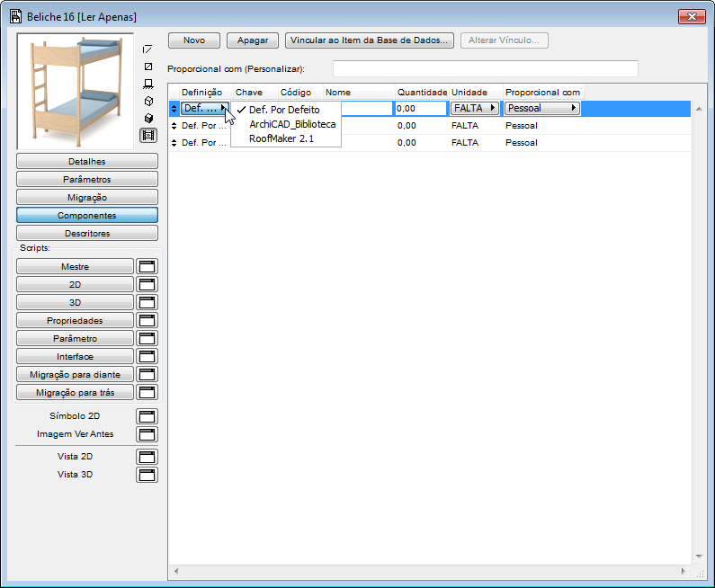This screenshot has width=715, height=588.
Task: Click the Novo button
Action: tap(194, 40)
